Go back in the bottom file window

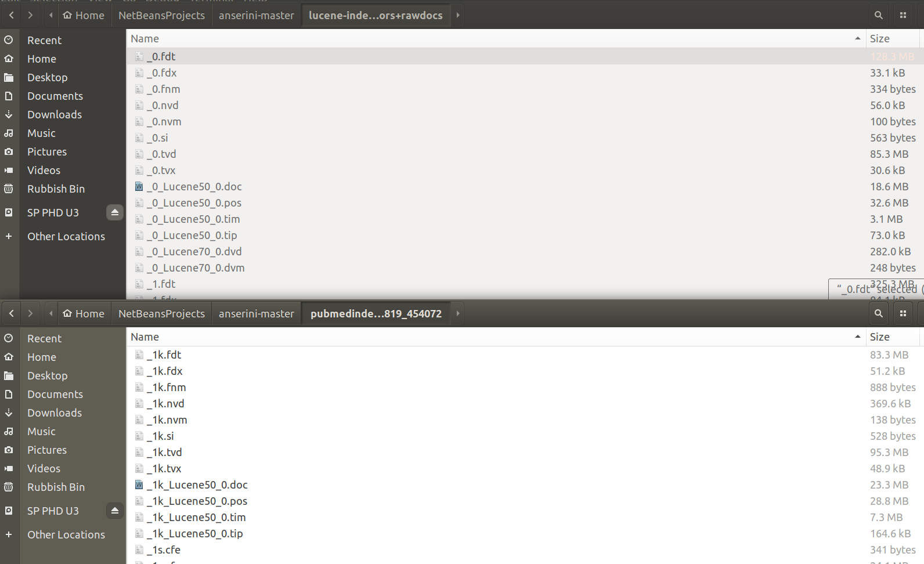click(12, 313)
